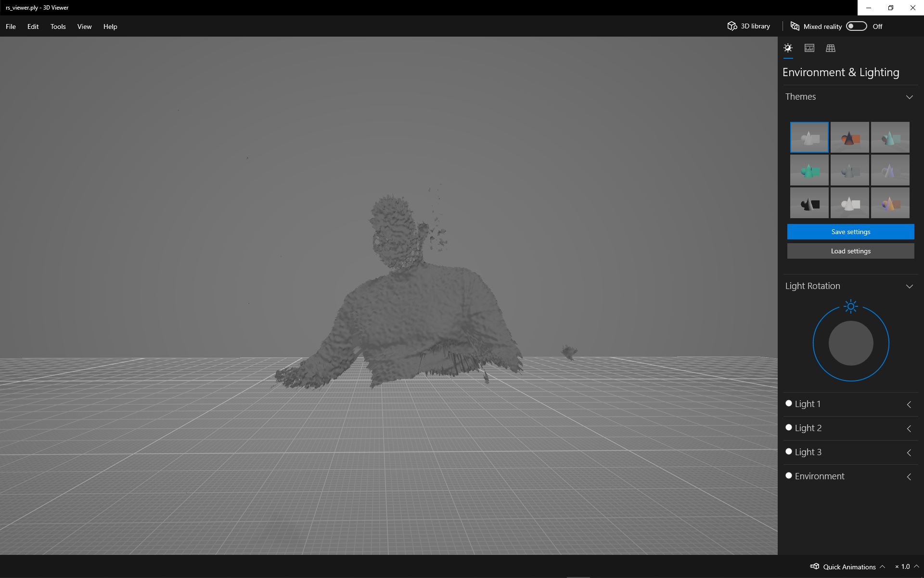Click the 3D library icon
Viewport: 924px width, 578px height.
[732, 26]
